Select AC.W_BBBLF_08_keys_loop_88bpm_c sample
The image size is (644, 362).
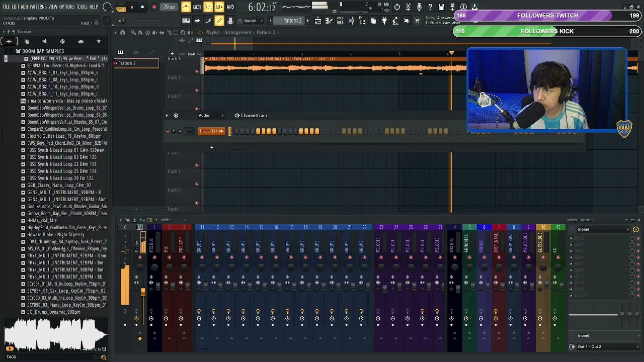coord(62,79)
